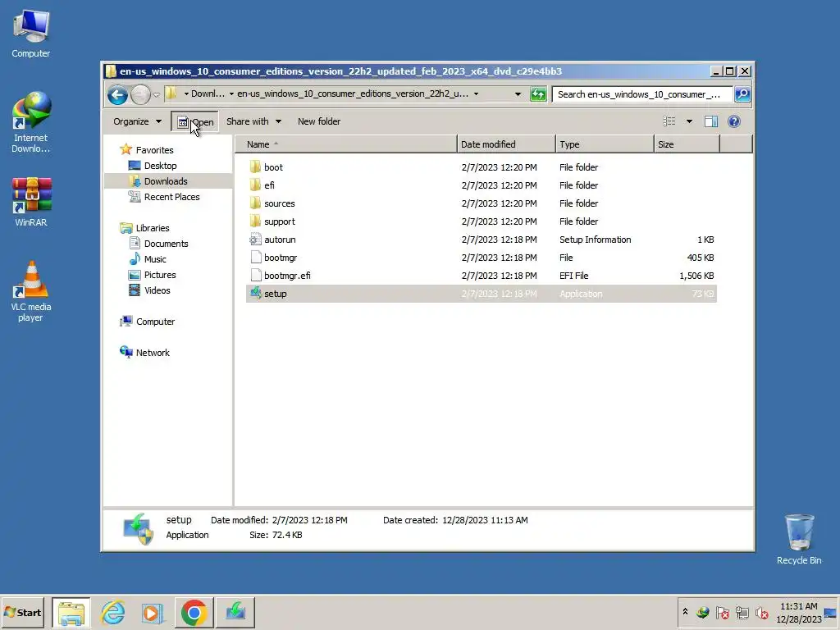Select VLC media player desktop icon
Screen dimensions: 840x630
[x=31, y=291]
